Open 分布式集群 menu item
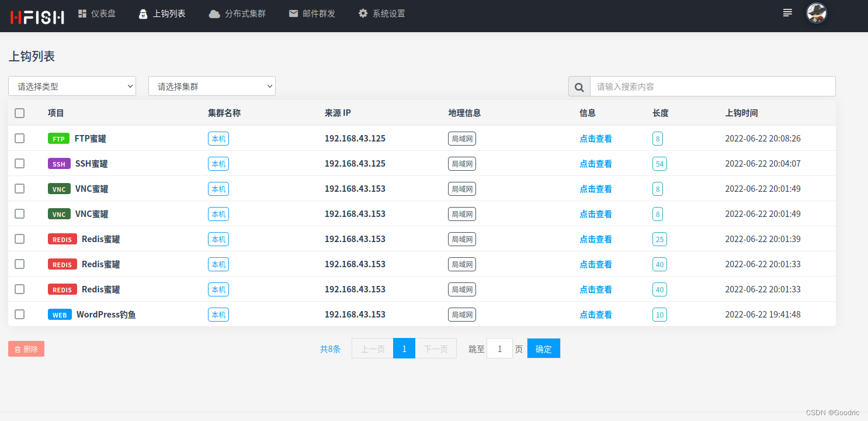 [237, 13]
